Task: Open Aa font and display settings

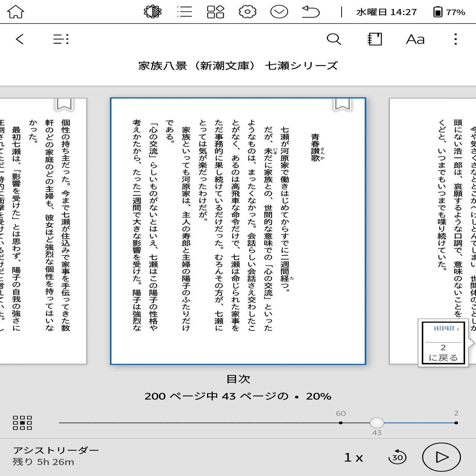Action: (415, 39)
